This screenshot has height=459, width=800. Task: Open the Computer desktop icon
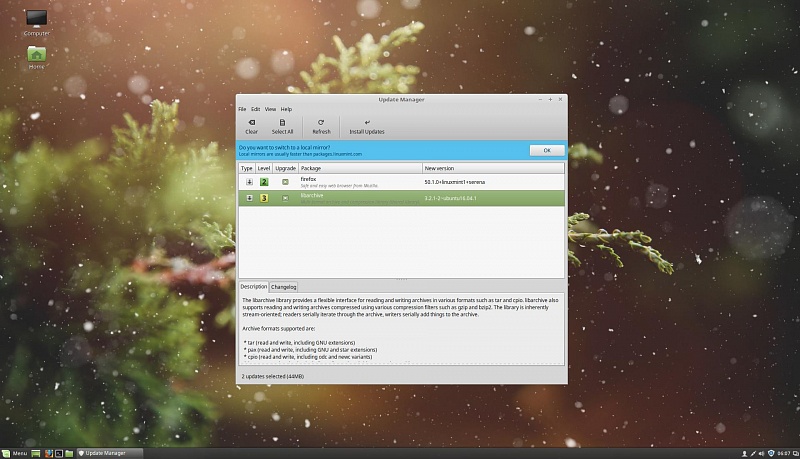[37, 21]
